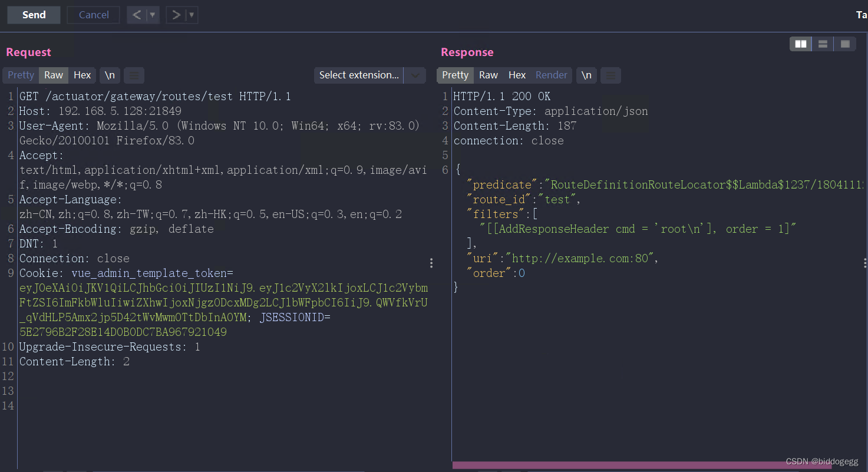Click the response connection: close header
The width and height of the screenshot is (868, 472).
point(509,140)
